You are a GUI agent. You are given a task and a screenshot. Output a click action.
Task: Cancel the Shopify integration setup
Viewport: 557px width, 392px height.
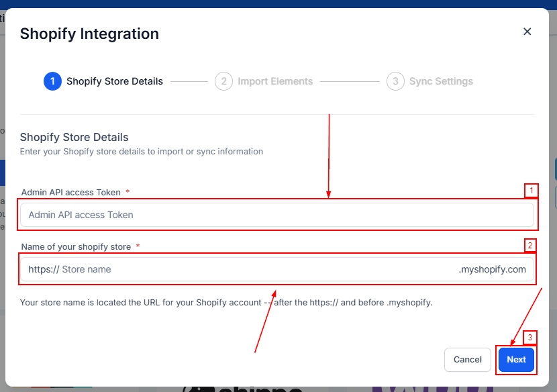tap(467, 359)
